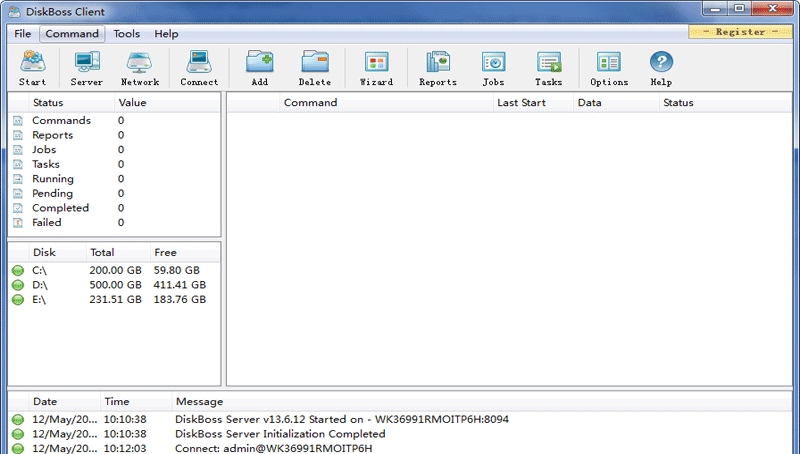Click the icon beside Commands status row
Viewport: 800px width, 454px height.
pos(18,121)
